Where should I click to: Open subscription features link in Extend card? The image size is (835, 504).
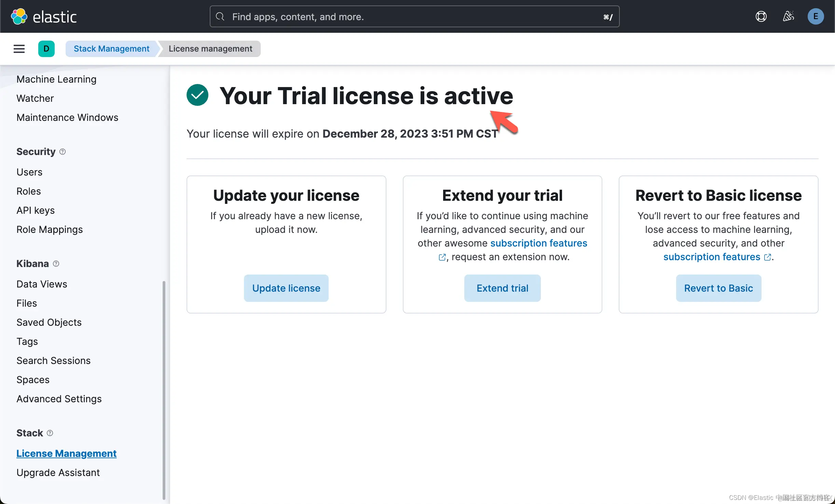[538, 243]
